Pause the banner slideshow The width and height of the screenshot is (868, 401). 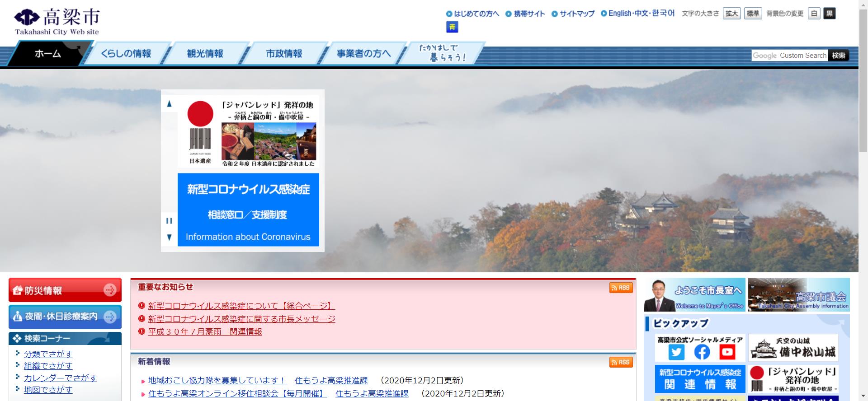(169, 221)
